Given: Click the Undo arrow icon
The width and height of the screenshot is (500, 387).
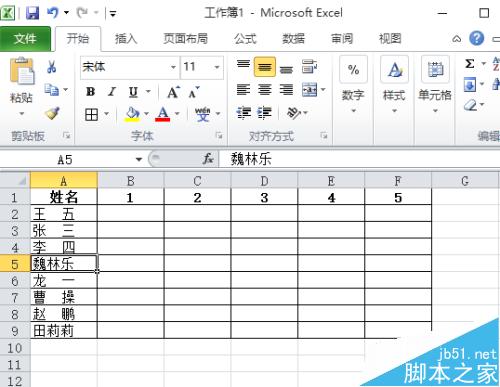Looking at the screenshot, I should pyautogui.click(x=53, y=13).
